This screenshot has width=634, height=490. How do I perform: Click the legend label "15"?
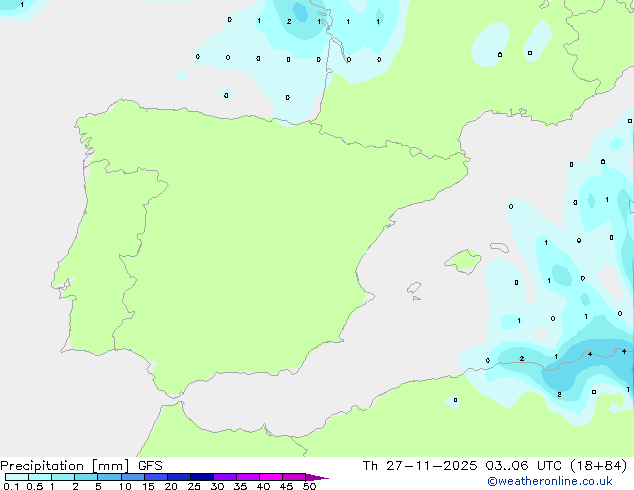point(148,486)
